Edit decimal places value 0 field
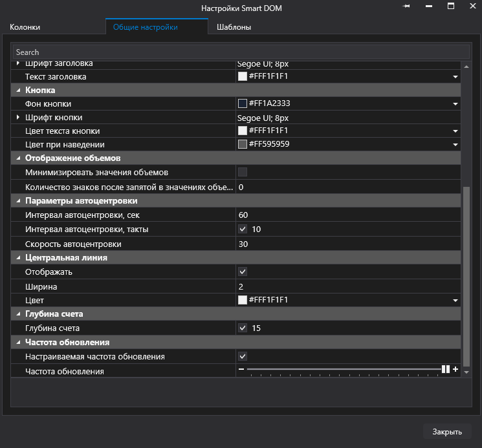This screenshot has width=482, height=448. (348, 187)
